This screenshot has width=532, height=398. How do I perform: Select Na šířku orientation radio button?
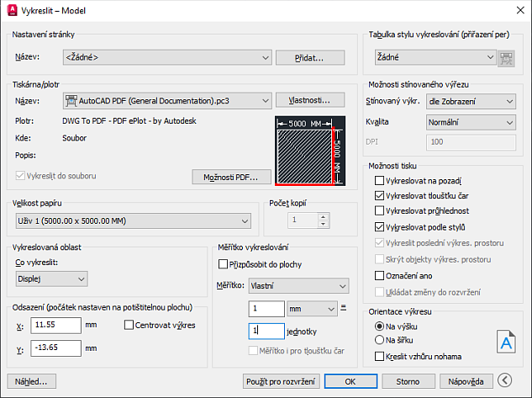pos(379,340)
